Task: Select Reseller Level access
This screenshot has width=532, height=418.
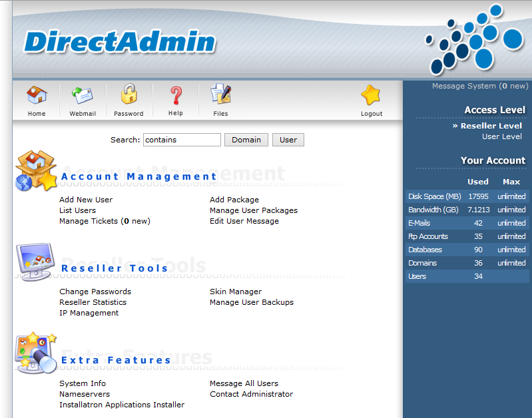Action: (491, 126)
